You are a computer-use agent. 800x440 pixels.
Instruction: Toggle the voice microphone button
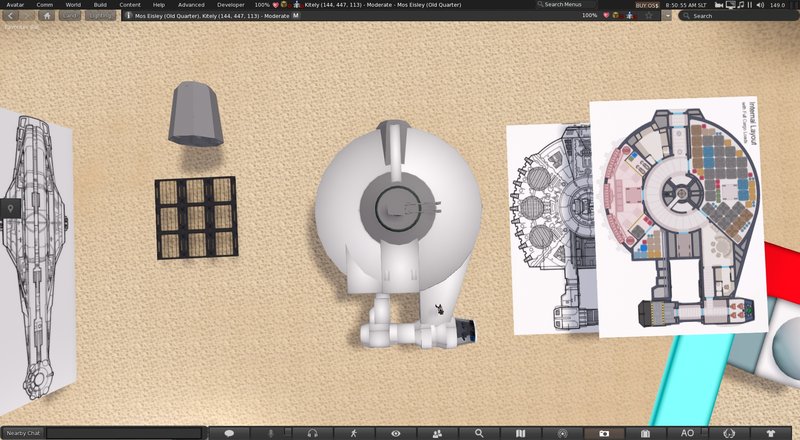pos(270,433)
